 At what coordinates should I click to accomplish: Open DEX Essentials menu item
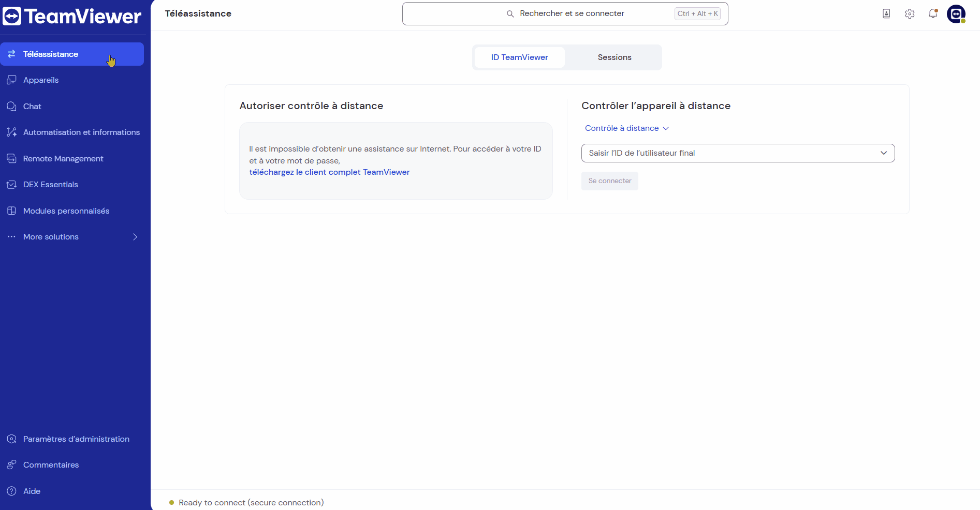tap(72, 185)
